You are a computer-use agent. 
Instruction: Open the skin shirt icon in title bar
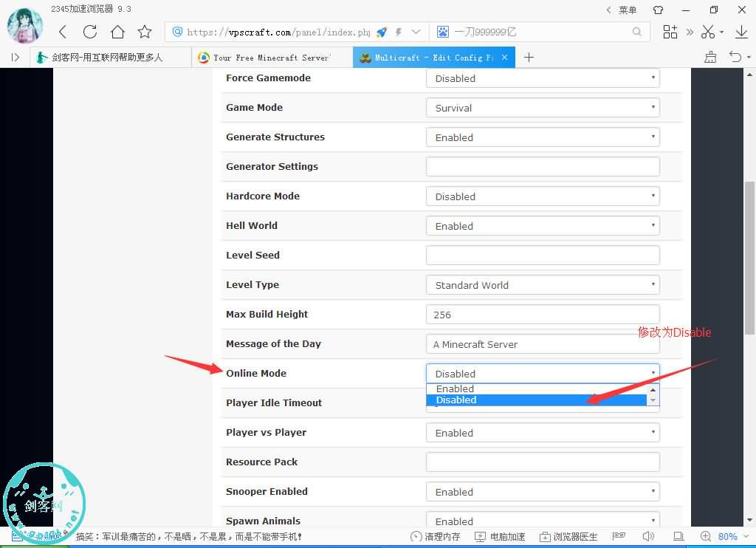tap(658, 10)
